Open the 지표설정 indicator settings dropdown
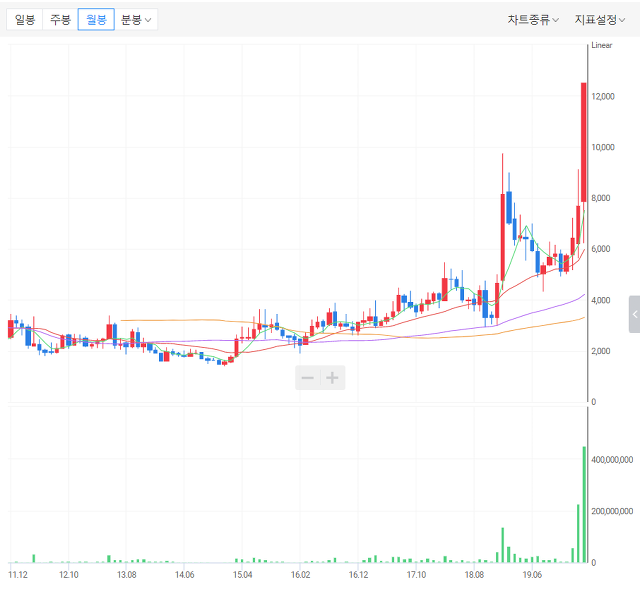The width and height of the screenshot is (640, 589). (600, 20)
